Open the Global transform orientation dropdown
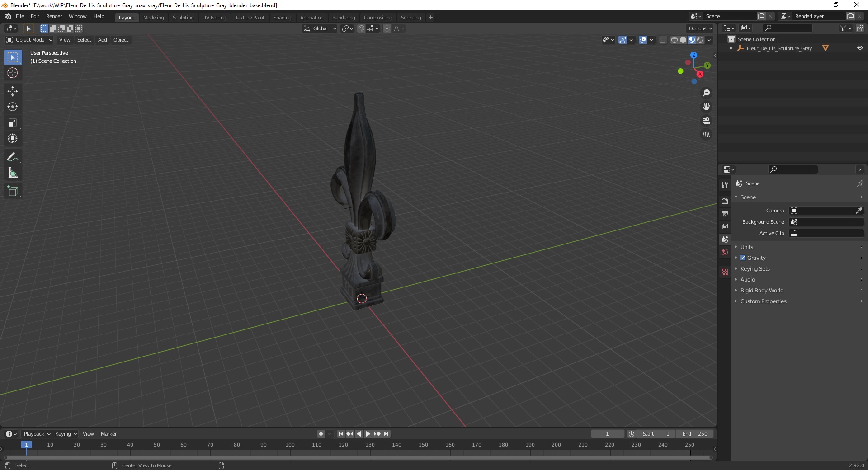Viewport: 868px width, 470px height. pos(320,28)
